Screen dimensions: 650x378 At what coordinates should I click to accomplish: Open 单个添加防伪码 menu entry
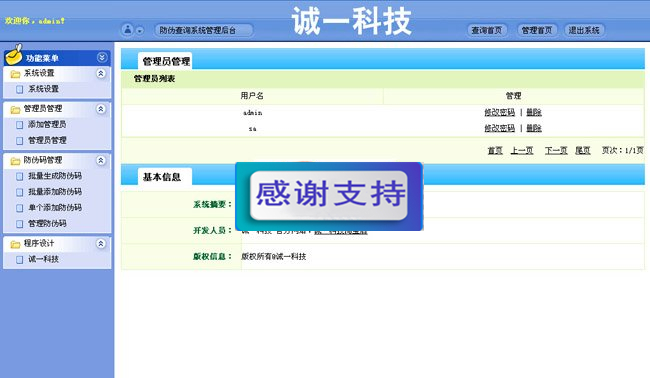[55, 207]
